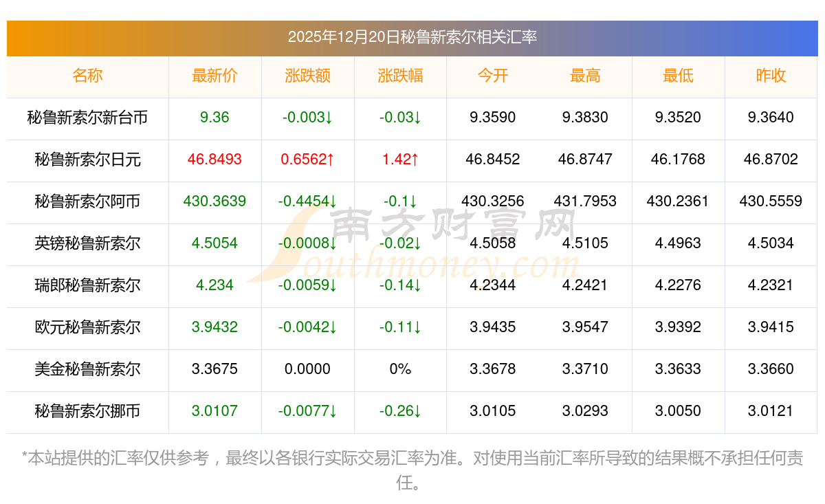
Task: Click change amount 0.6562↑
Action: point(307,160)
